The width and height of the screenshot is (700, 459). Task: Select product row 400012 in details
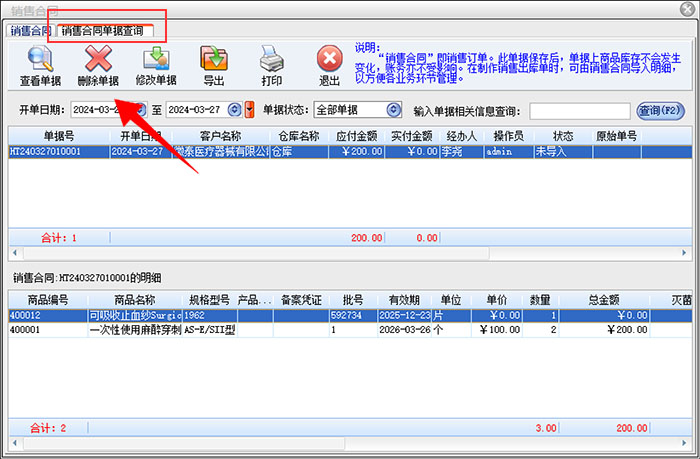coord(26,315)
